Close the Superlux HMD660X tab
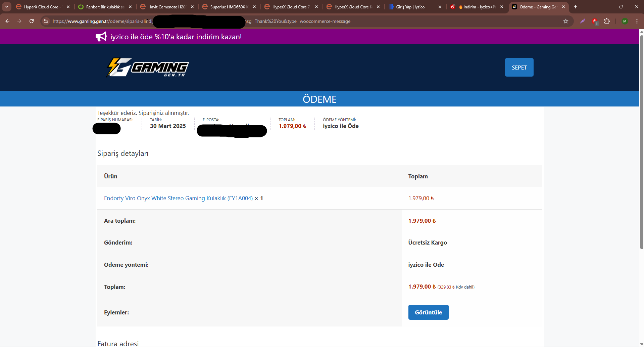644x347 pixels. 254,7
